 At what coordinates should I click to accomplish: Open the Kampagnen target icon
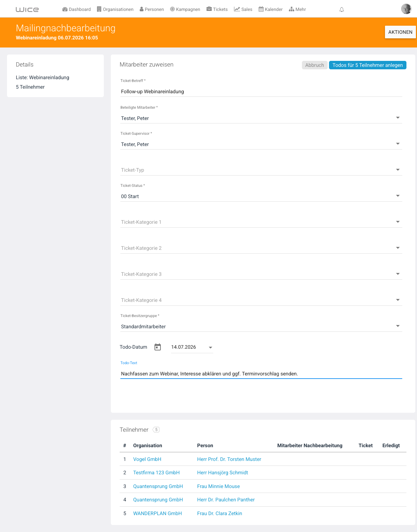[x=172, y=9]
